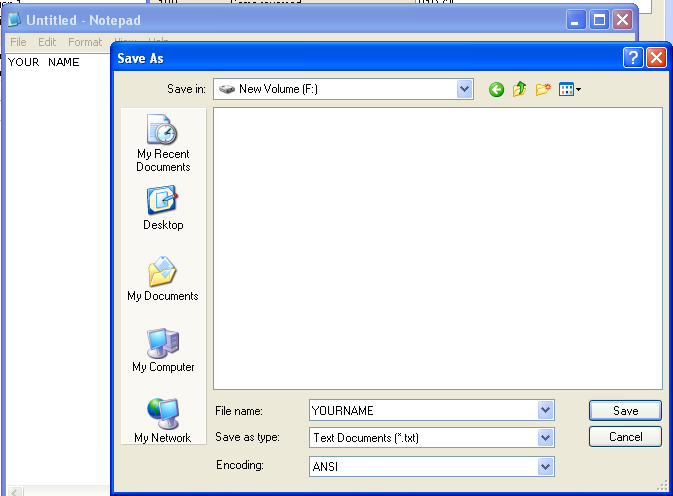Close the Save As dialog
Image resolution: width=673 pixels, height=496 pixels.
pyautogui.click(x=656, y=57)
